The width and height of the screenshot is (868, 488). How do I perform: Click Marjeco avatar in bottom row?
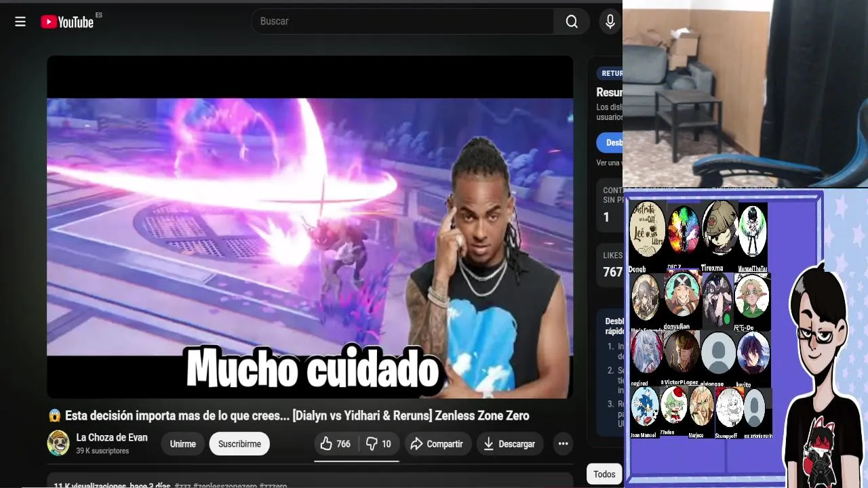click(701, 406)
